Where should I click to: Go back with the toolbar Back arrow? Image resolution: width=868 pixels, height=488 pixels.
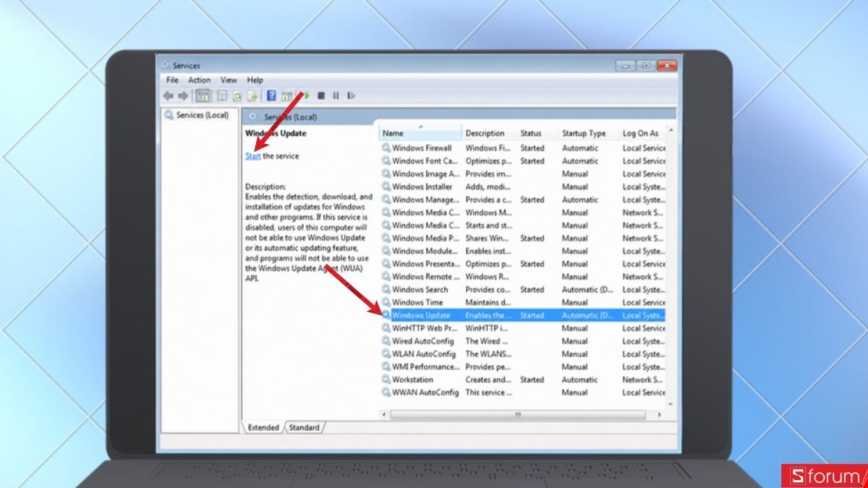[169, 95]
